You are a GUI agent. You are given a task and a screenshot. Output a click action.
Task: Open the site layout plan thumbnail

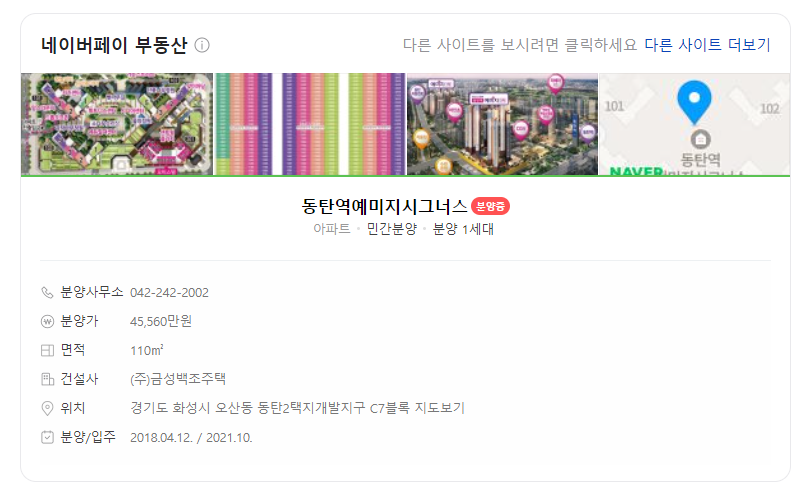coord(117,124)
